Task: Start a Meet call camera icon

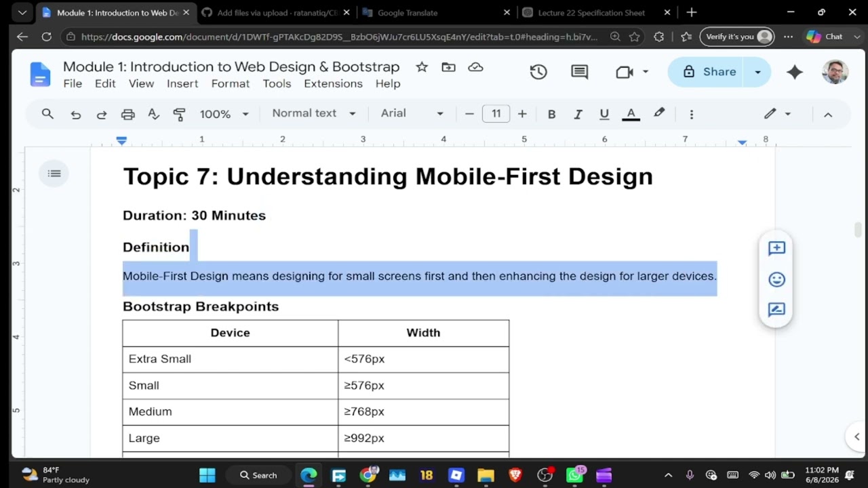Action: click(624, 72)
